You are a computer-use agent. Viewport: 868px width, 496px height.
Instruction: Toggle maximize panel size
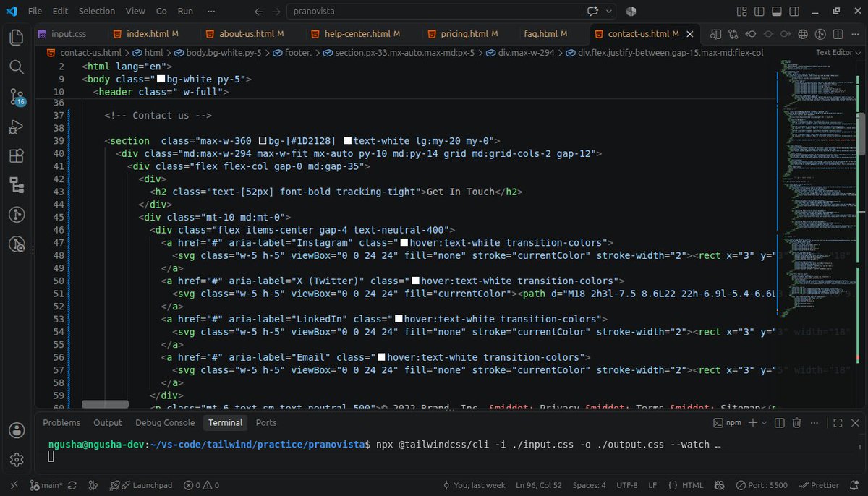click(838, 423)
